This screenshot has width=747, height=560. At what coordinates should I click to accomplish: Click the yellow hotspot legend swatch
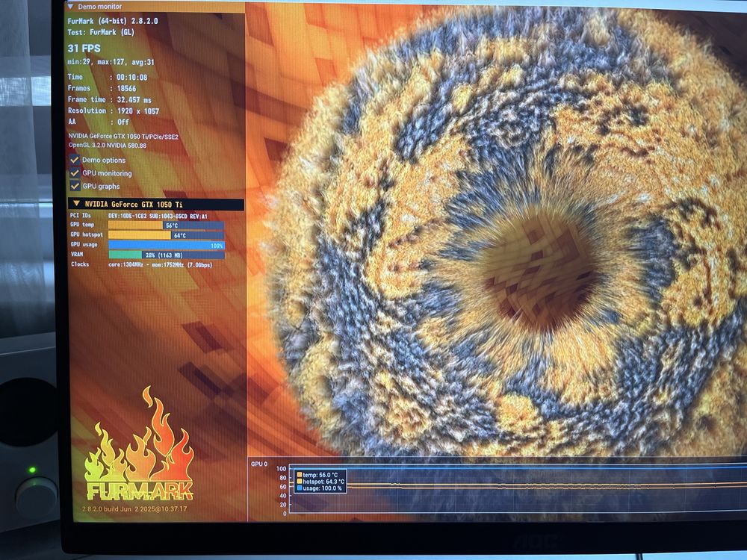click(300, 482)
